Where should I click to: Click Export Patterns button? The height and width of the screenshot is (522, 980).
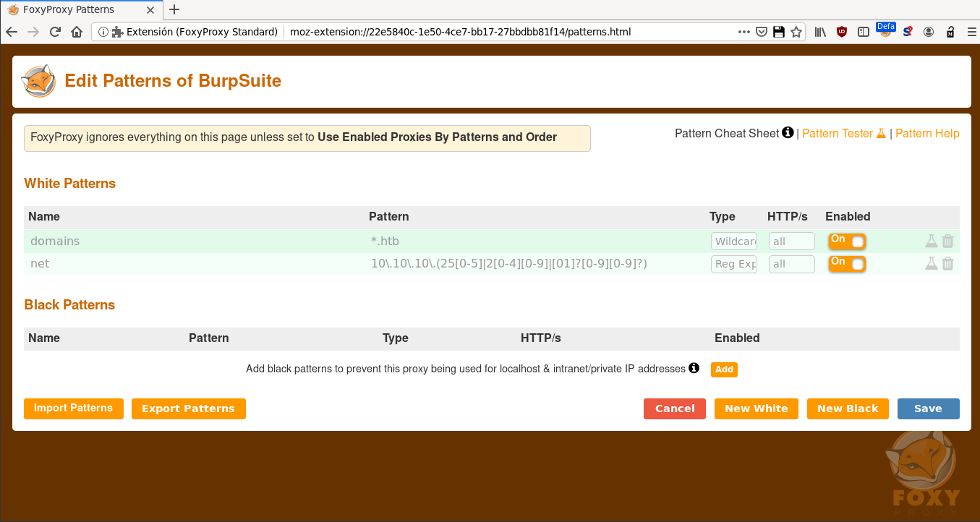point(188,408)
